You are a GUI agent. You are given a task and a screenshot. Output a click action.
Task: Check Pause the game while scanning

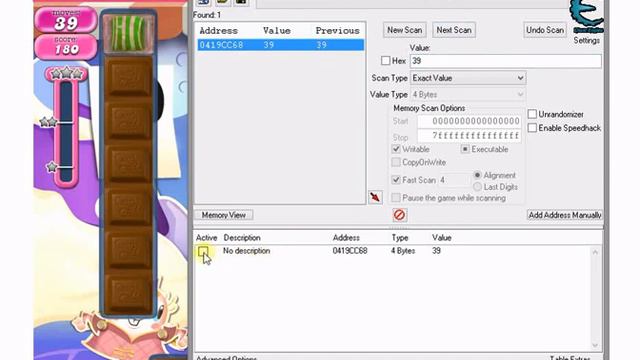(x=396, y=198)
